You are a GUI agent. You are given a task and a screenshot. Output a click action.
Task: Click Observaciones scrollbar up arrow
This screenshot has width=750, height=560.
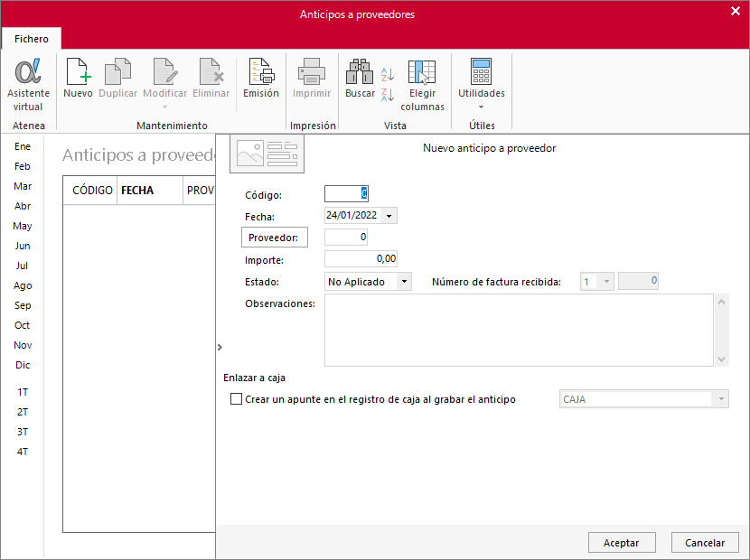[721, 302]
